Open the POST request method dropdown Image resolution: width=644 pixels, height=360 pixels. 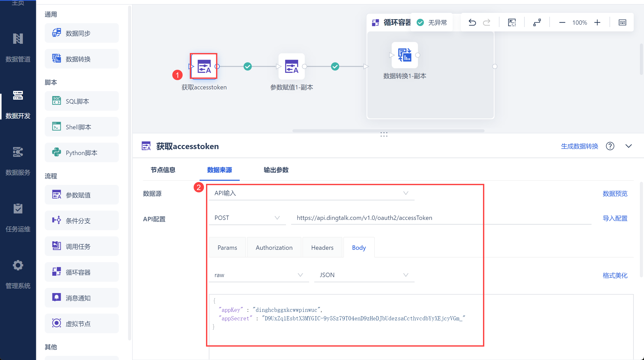pyautogui.click(x=247, y=218)
